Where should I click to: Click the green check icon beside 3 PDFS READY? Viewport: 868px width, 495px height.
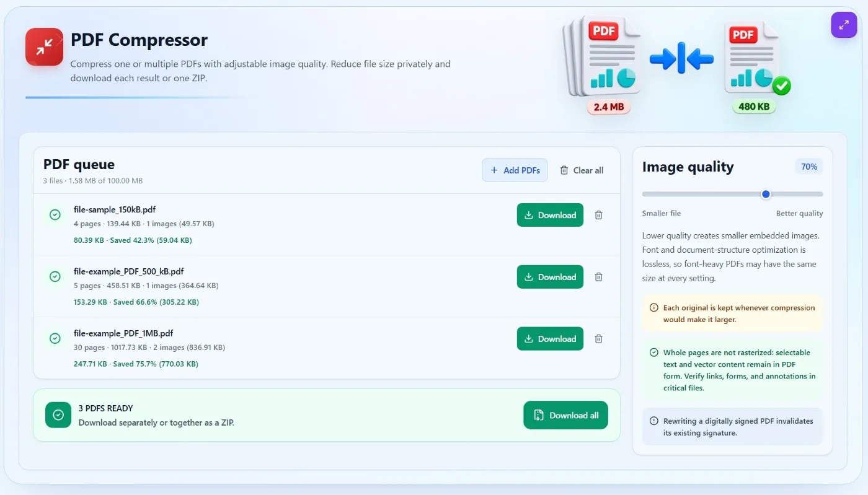58,415
